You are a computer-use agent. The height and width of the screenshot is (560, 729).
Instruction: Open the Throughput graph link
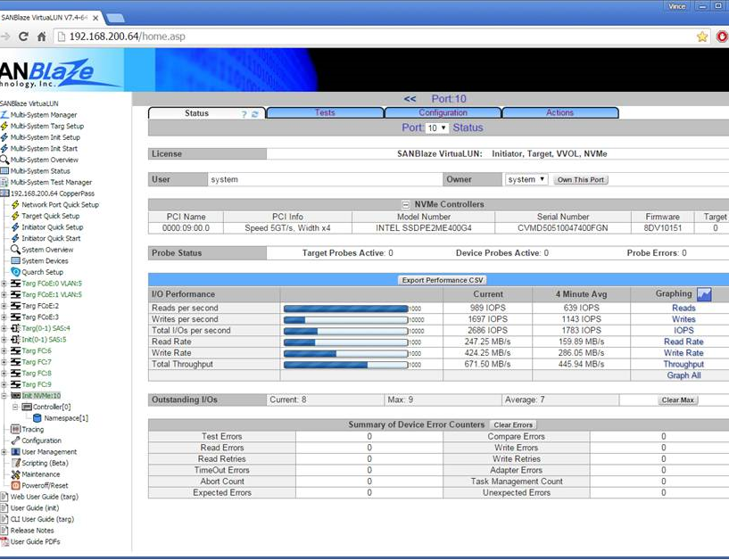683,364
